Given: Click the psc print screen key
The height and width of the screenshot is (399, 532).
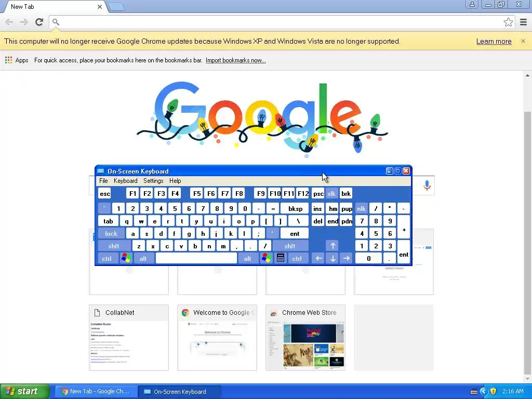Looking at the screenshot, I should coord(318,193).
